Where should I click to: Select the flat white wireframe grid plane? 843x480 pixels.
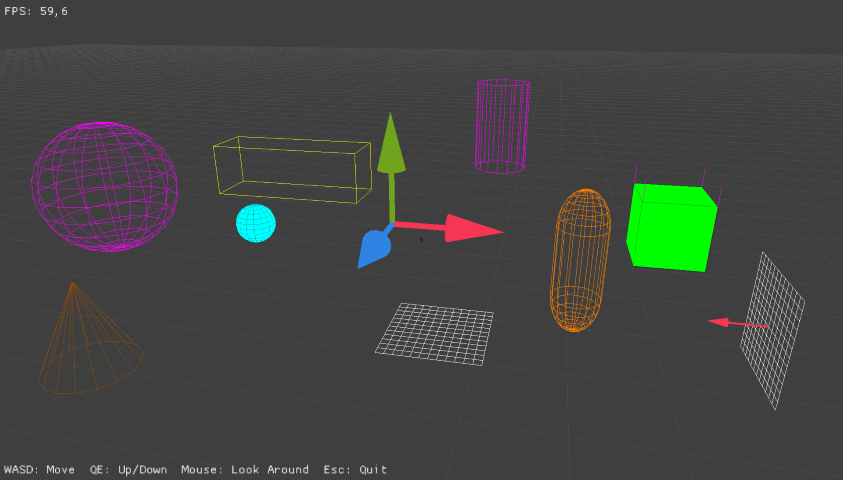434,334
